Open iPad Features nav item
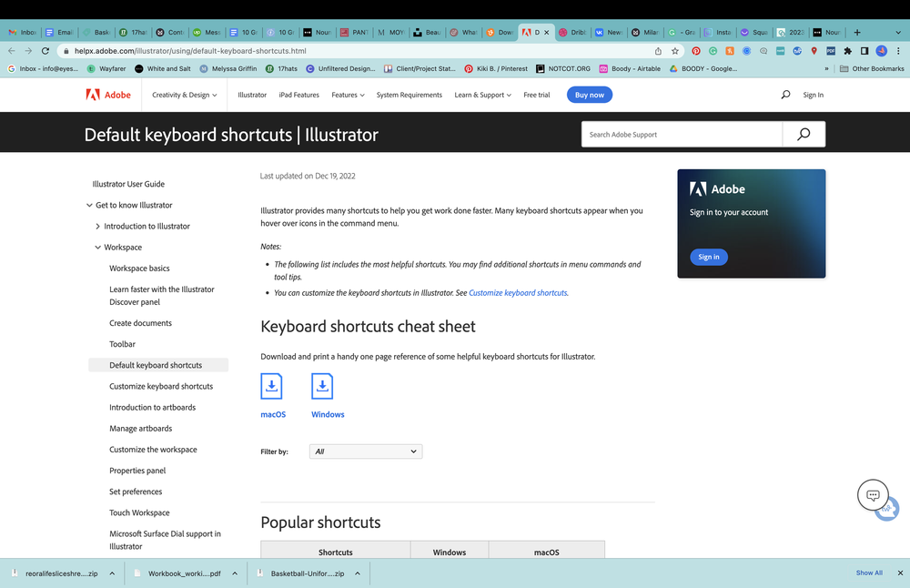Screen dimensions: 910x588 pos(298,95)
